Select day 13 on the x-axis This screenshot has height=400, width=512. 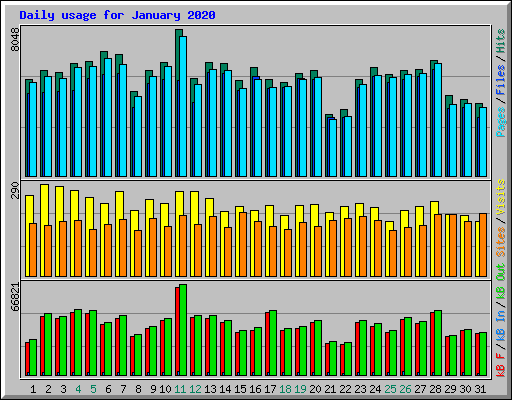click(x=210, y=389)
